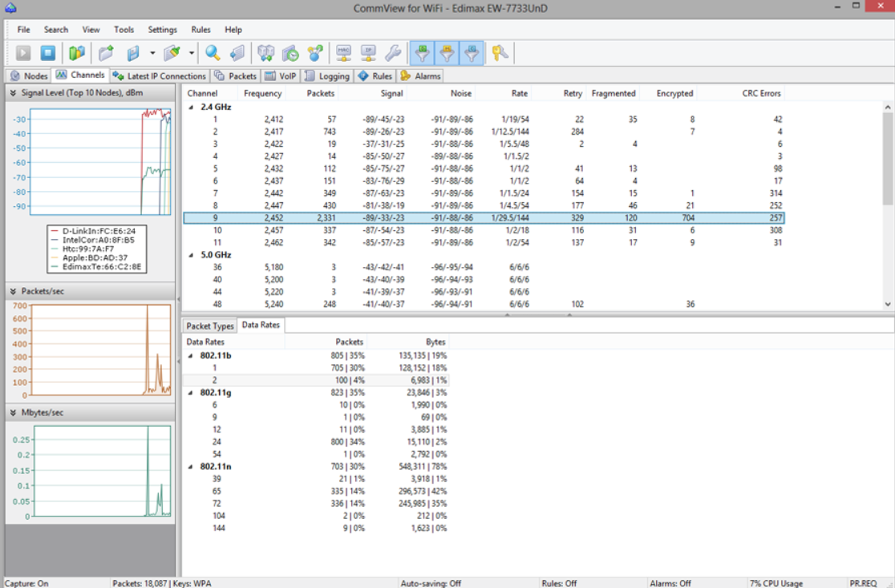Click the open folder toolbar icon
Image resolution: width=895 pixels, height=588 pixels.
point(106,53)
